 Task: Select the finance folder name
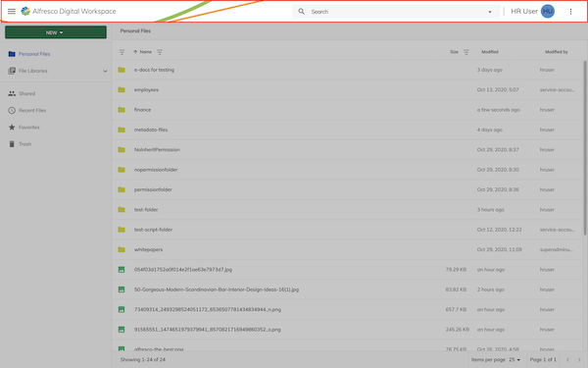[x=142, y=110]
